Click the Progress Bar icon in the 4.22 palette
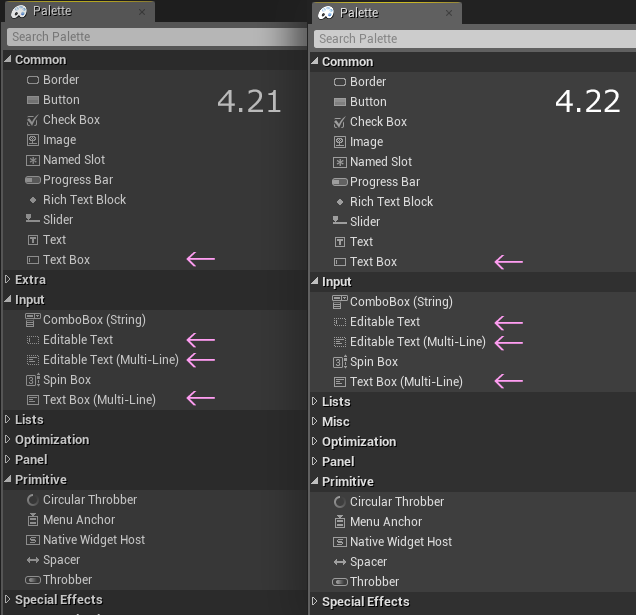The image size is (636, 615). 340,182
